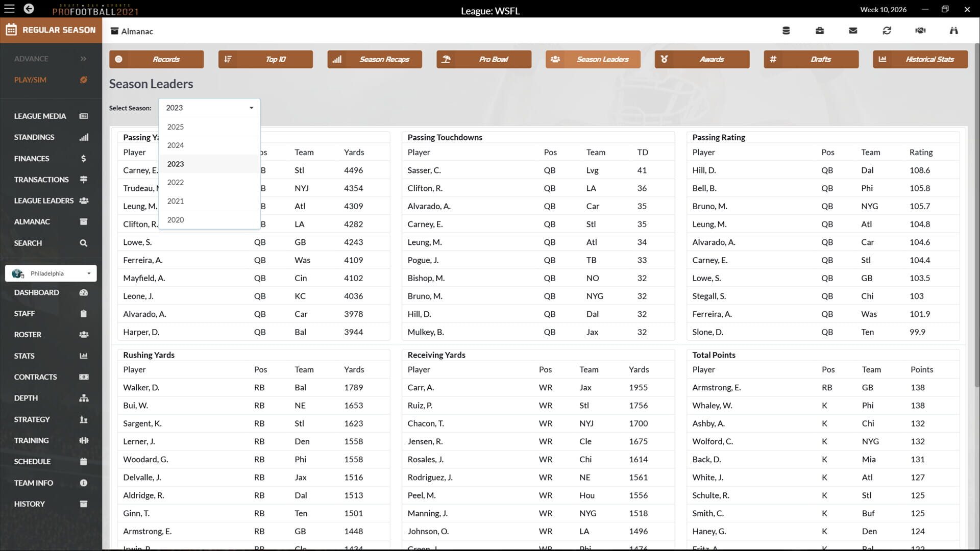
Task: Select 2021 in season list
Action: (209, 202)
